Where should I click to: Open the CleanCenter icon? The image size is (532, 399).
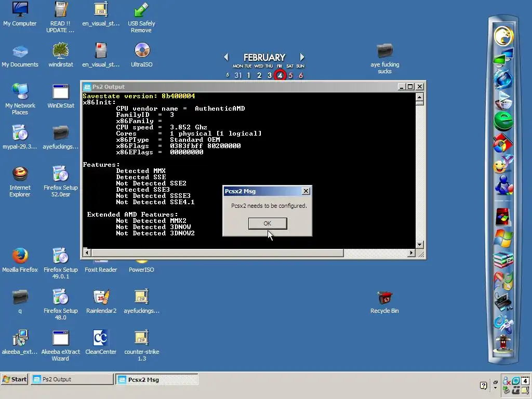101,343
